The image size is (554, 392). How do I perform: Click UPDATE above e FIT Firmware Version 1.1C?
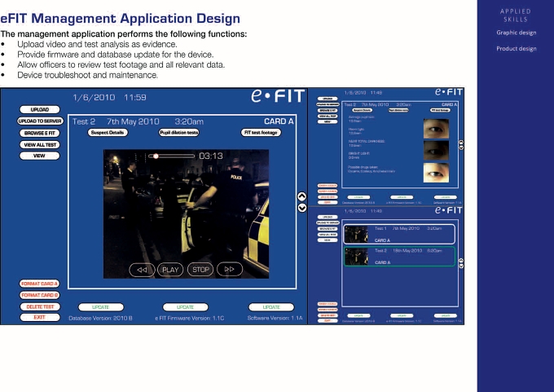pos(185,307)
